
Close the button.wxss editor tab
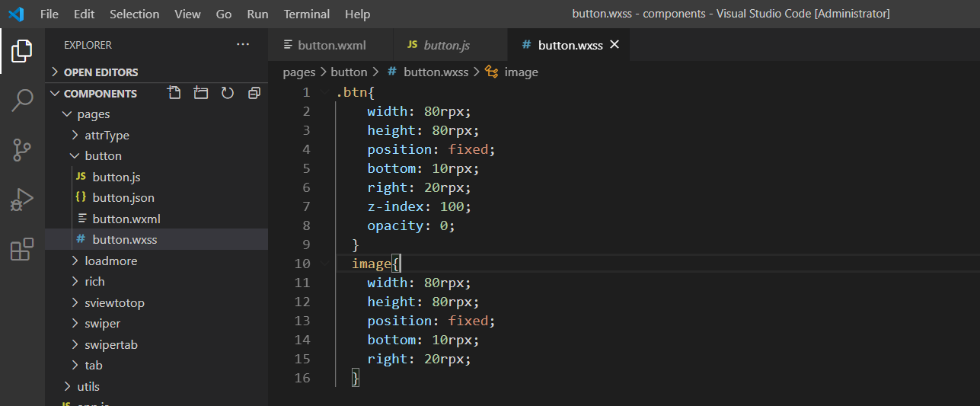(614, 45)
